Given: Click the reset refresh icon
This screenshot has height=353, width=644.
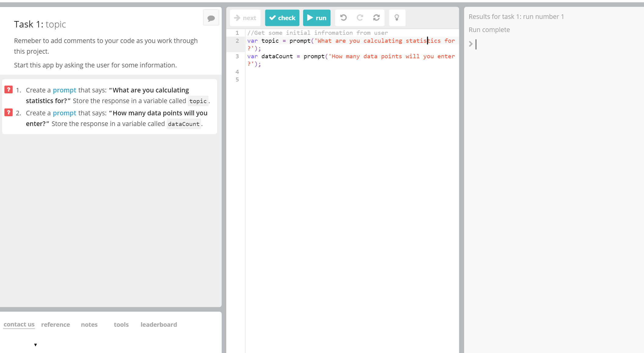Looking at the screenshot, I should (376, 18).
